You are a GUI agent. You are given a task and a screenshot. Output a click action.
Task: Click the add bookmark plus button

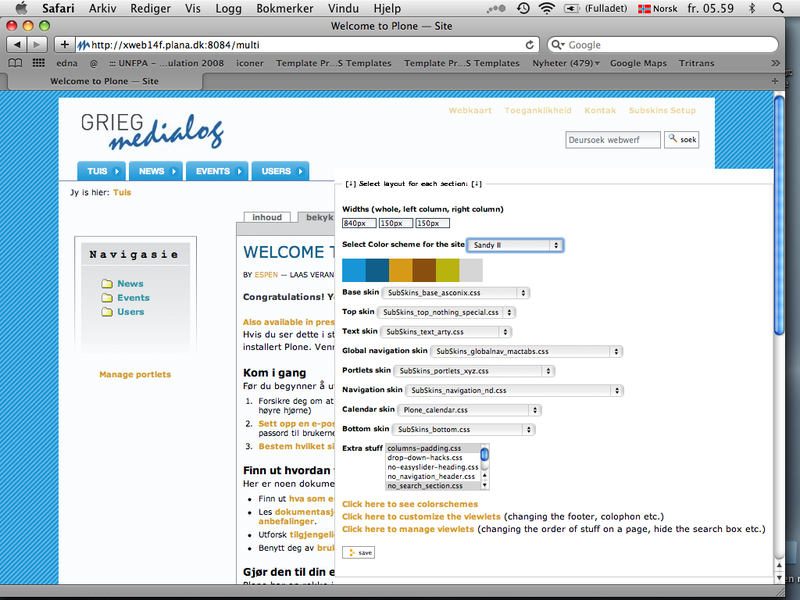[64, 45]
